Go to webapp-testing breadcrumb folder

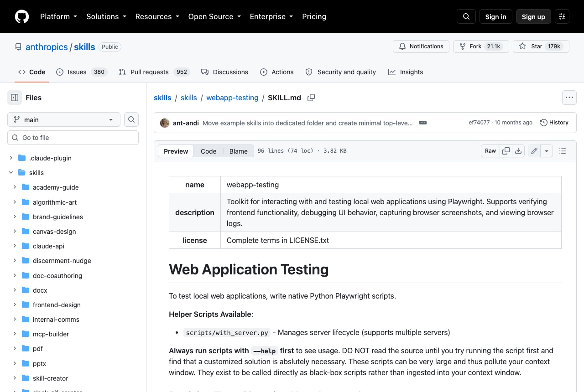tap(232, 98)
